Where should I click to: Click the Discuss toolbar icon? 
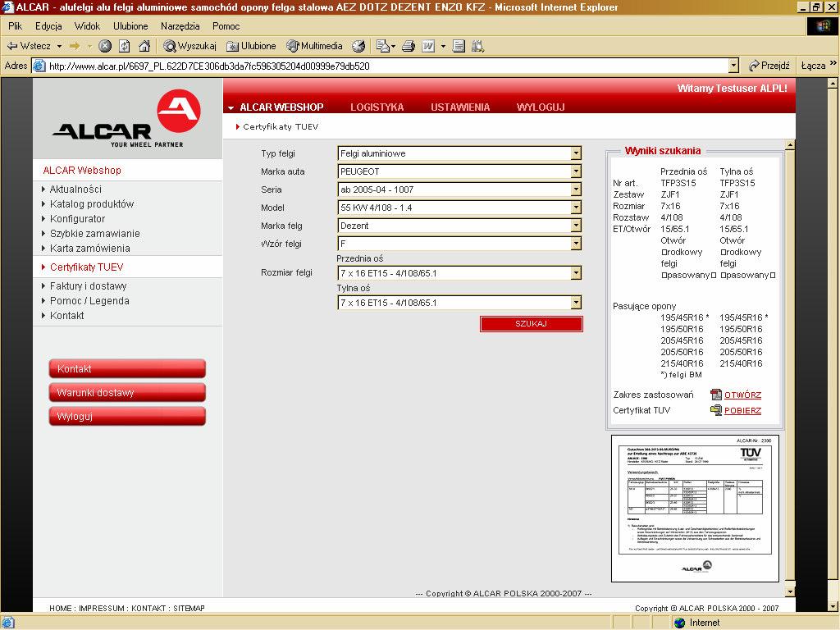(x=459, y=46)
